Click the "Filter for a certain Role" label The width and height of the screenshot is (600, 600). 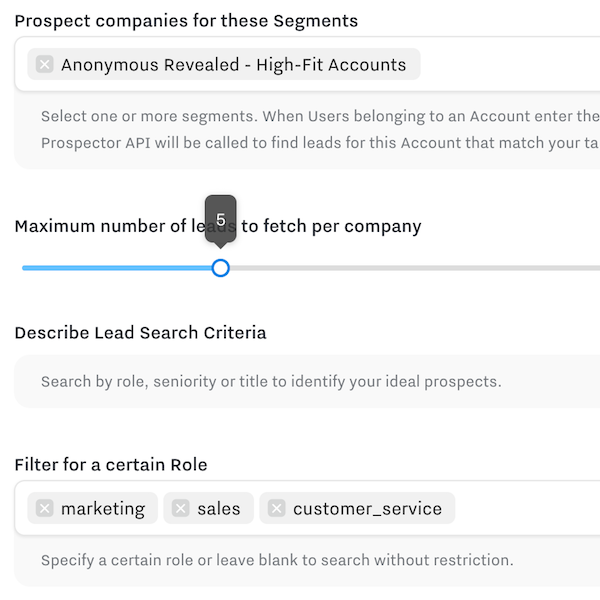(x=111, y=464)
